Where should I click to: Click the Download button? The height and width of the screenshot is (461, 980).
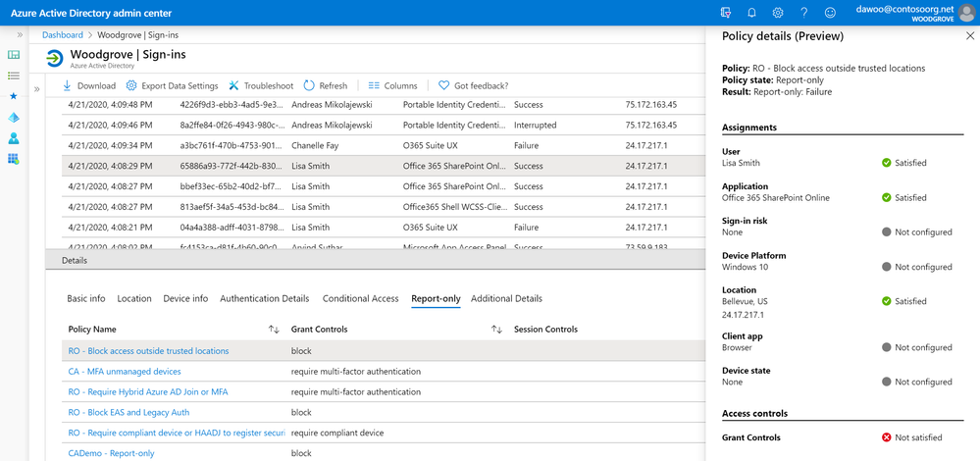tap(89, 85)
